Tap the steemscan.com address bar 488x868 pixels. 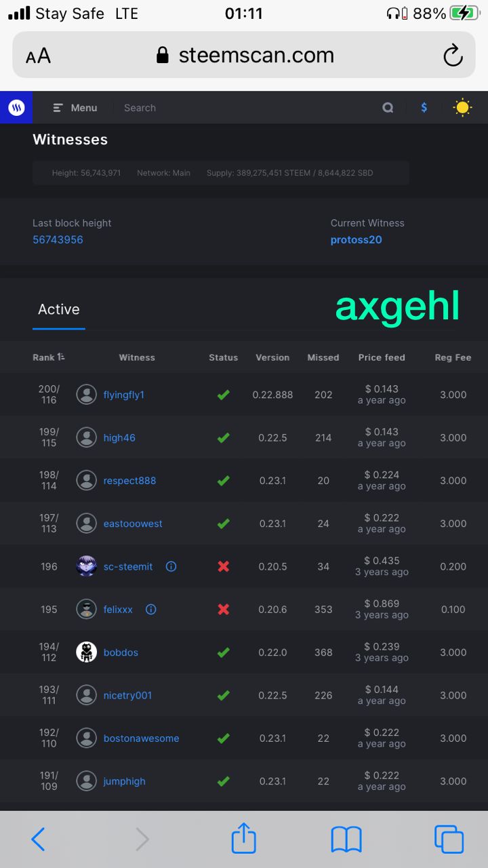pos(244,55)
